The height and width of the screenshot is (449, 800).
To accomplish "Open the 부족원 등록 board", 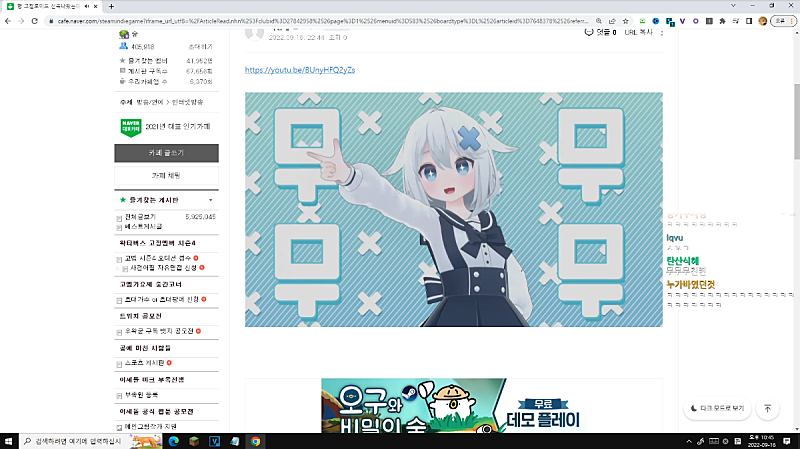I will [x=141, y=395].
